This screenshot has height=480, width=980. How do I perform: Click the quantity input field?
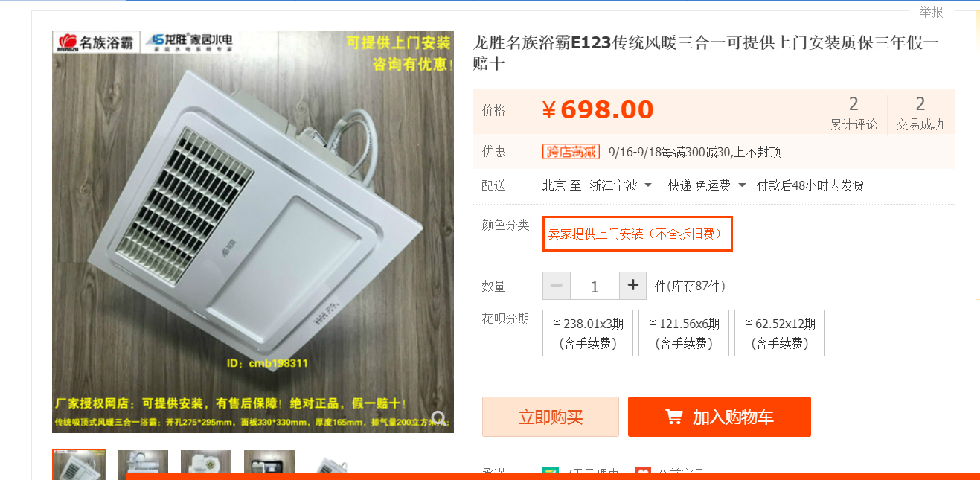pos(595,286)
